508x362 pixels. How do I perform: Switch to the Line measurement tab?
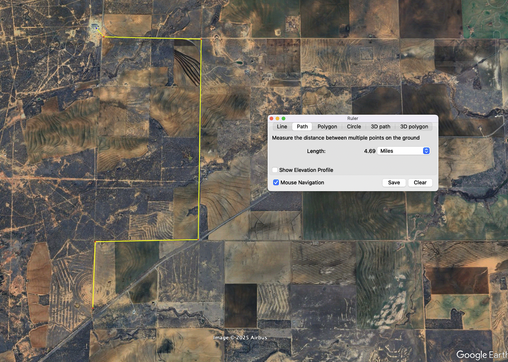click(x=282, y=127)
